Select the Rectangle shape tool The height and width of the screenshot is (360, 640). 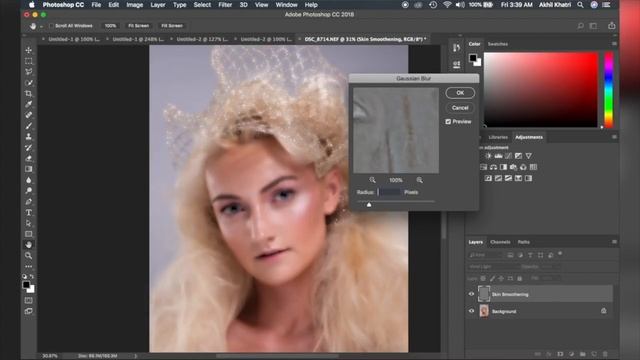[x=29, y=234]
